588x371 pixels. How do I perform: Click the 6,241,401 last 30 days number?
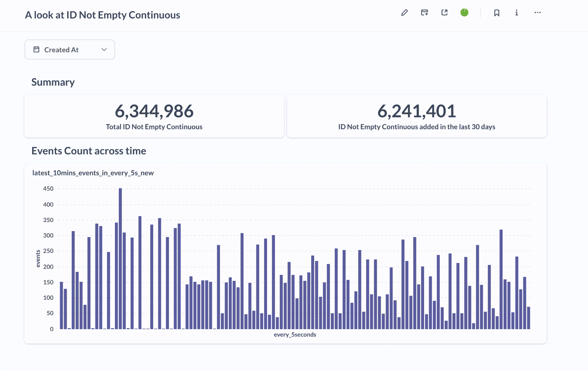(x=417, y=111)
